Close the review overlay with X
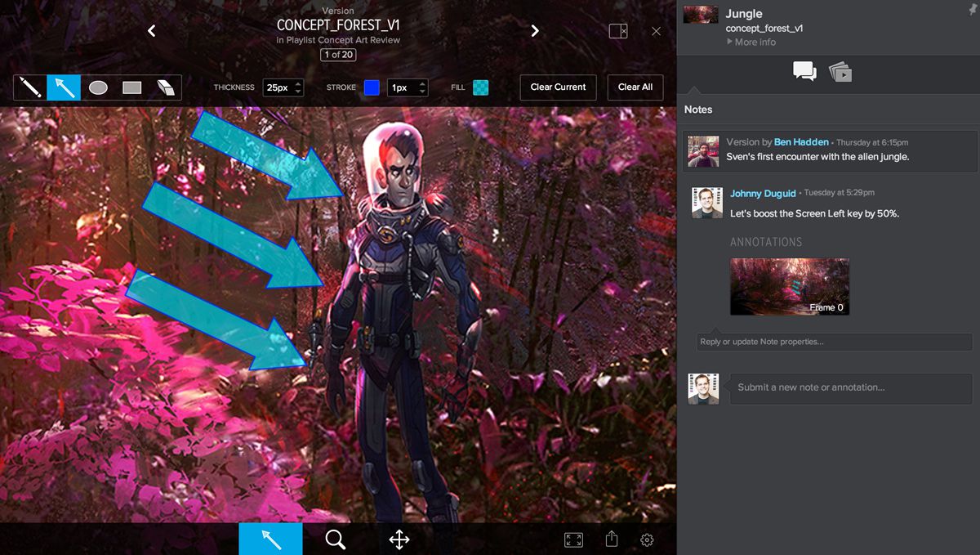The height and width of the screenshot is (555, 980). pyautogui.click(x=657, y=31)
